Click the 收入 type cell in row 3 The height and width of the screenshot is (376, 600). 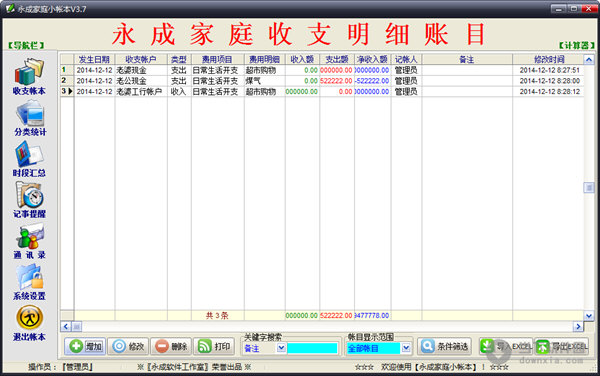pos(178,92)
